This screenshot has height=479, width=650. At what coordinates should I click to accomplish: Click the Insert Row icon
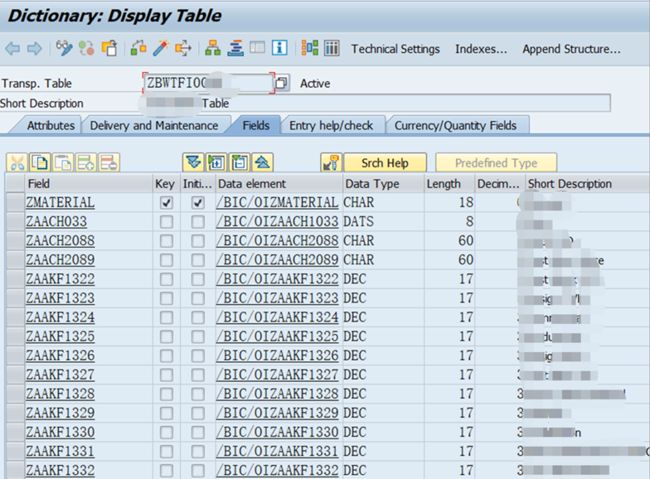[x=86, y=163]
